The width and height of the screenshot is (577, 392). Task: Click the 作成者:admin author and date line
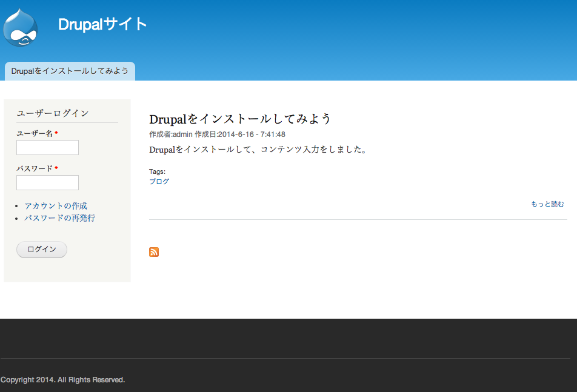pyautogui.click(x=217, y=135)
